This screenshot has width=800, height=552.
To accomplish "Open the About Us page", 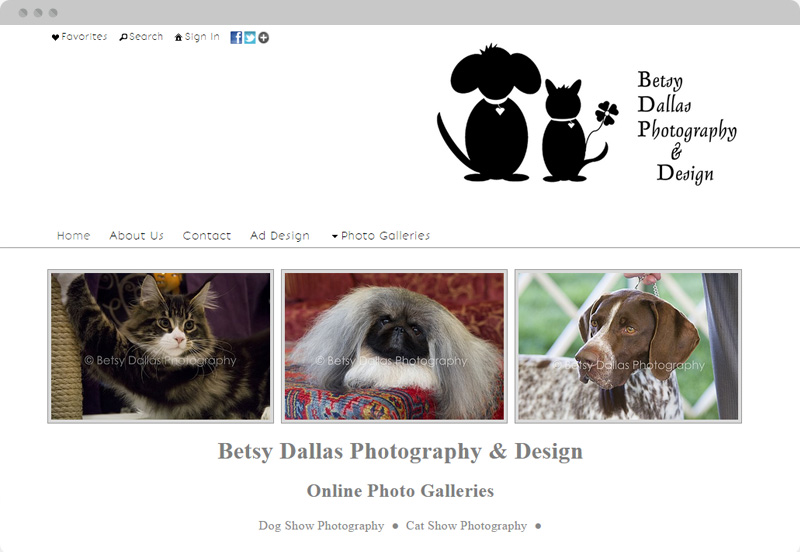I will tap(136, 236).
